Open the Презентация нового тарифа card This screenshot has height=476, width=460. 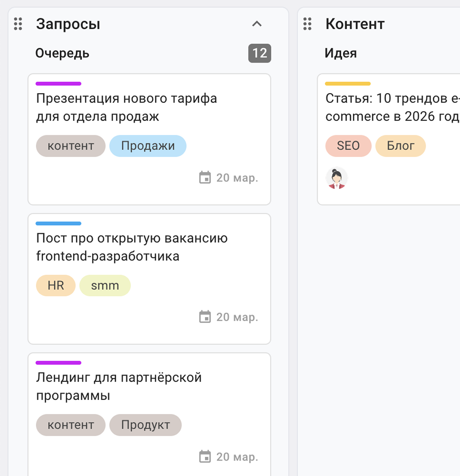point(126,107)
